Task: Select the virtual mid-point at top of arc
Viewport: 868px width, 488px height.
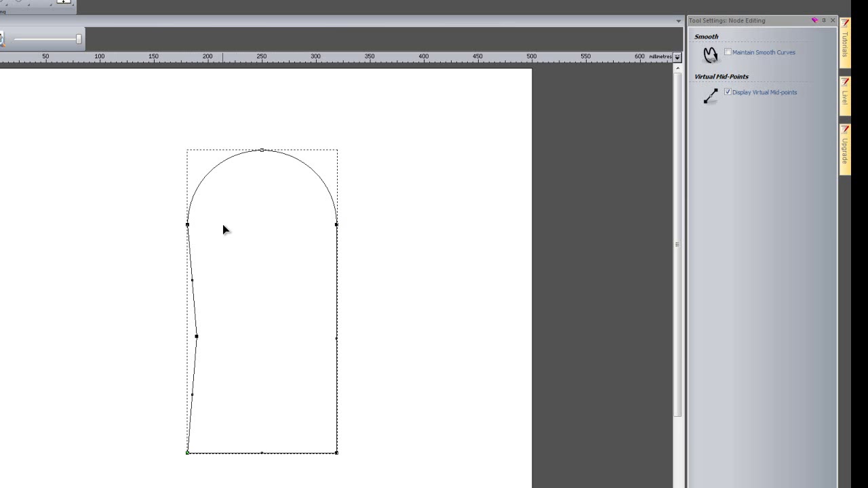Action: 262,150
